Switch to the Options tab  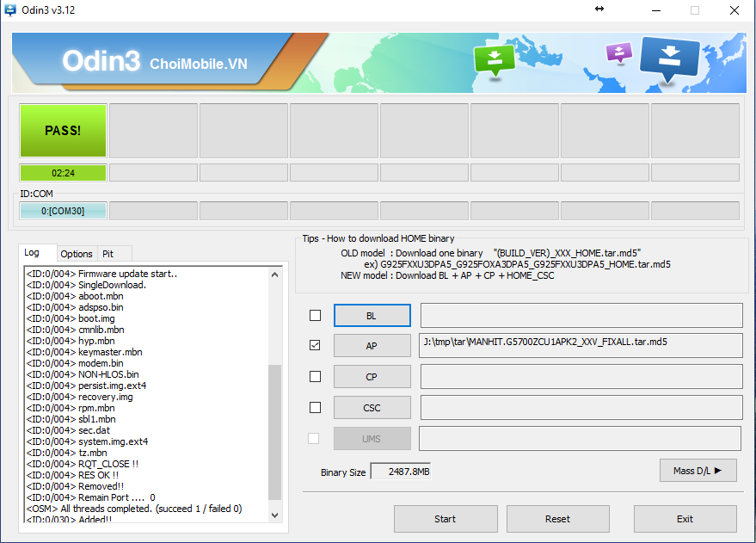click(77, 254)
